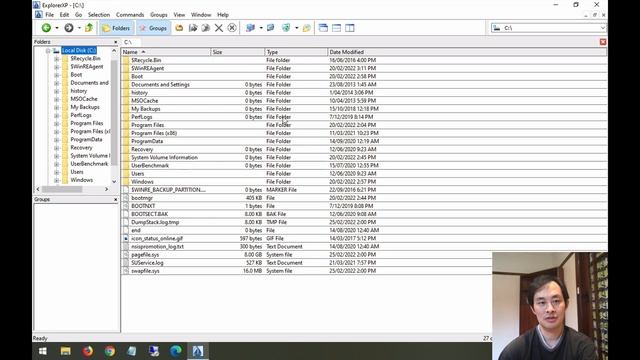Click the green shield toolbar icon
The width and height of the screenshot is (640, 360).
click(286, 28)
